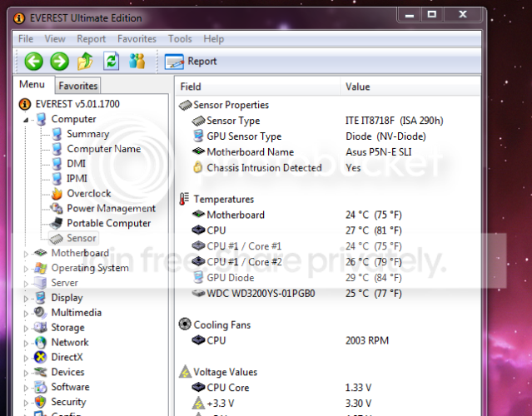Viewport: 532px width, 416px height.
Task: Expand the Network tree node
Action: [x=26, y=343]
